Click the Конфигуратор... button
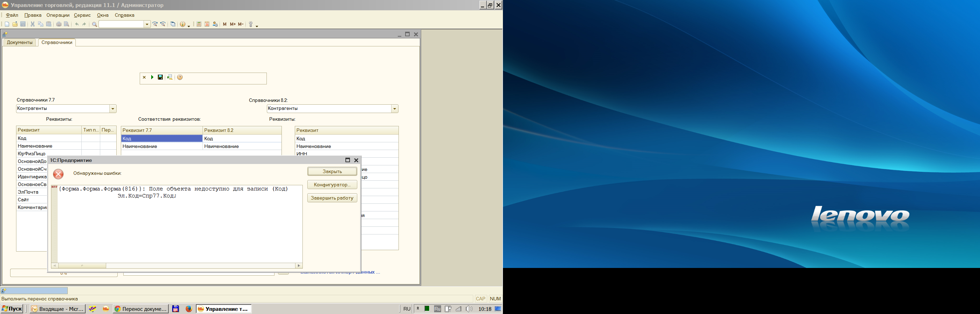 pos(332,185)
